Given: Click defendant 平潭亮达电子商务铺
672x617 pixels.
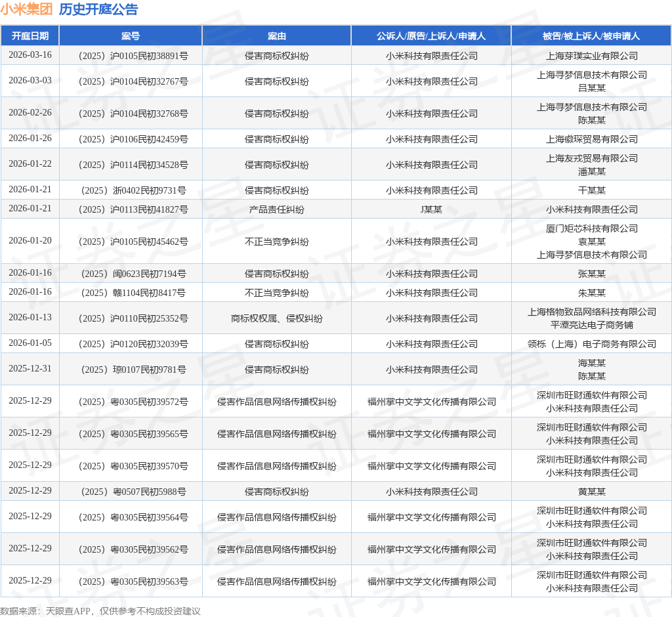Looking at the screenshot, I should (591, 325).
